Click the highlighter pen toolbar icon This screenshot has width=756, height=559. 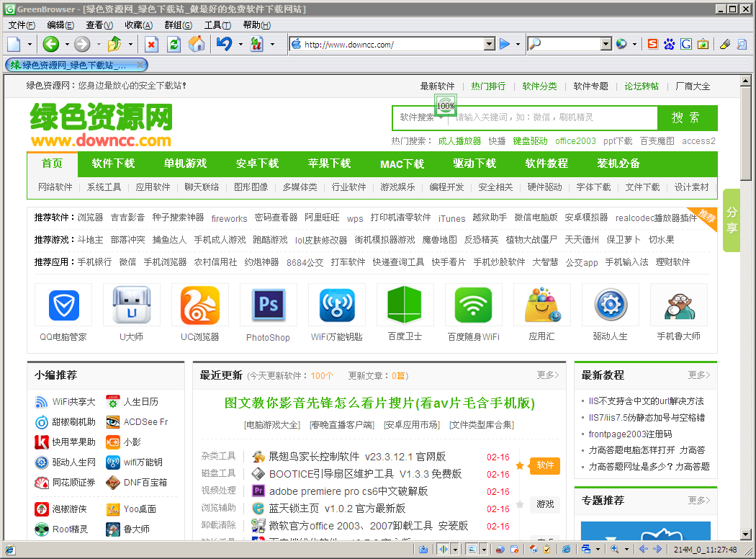click(724, 44)
